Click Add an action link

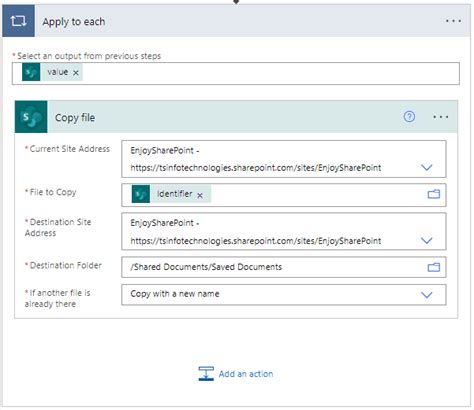pos(246,374)
